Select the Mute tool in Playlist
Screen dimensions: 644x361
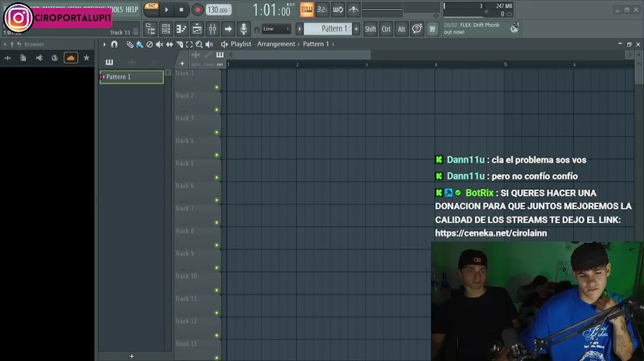[x=159, y=44]
